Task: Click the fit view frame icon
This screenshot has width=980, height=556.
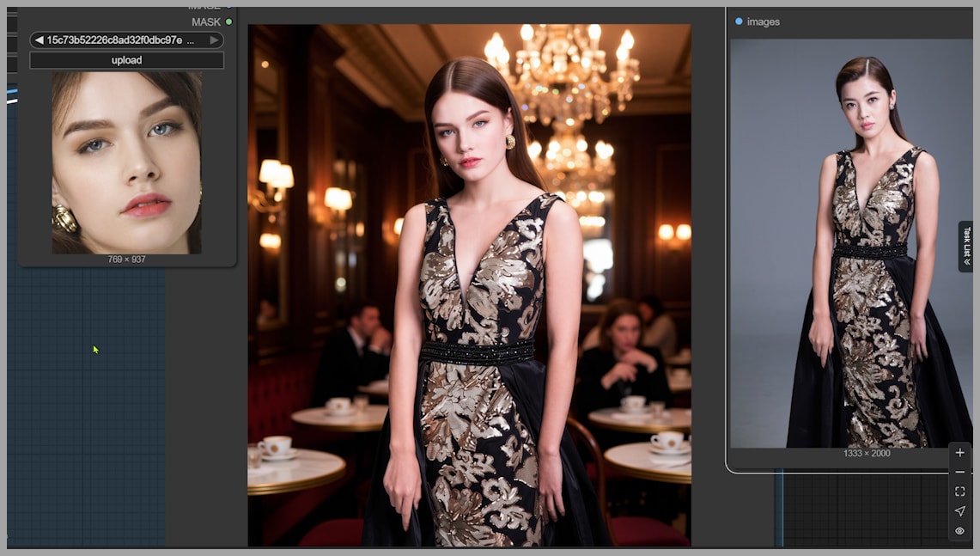Action: coord(960,492)
